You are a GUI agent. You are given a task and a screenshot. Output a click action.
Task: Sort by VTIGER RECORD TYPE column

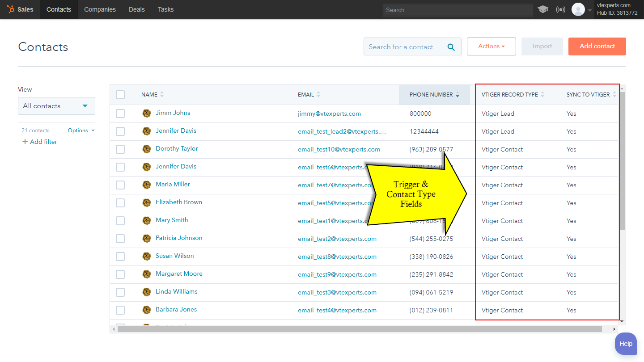pos(513,95)
